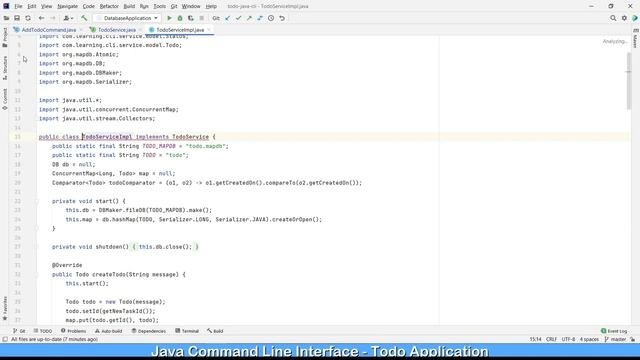Open the File menu
This screenshot has width=640, height=360.
click(x=18, y=6)
